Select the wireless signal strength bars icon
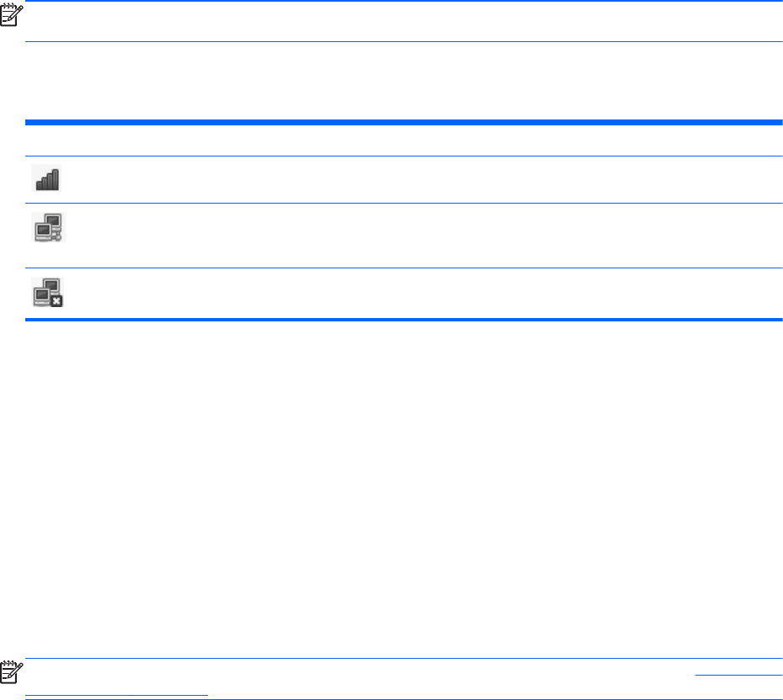783x700 pixels. click(46, 178)
